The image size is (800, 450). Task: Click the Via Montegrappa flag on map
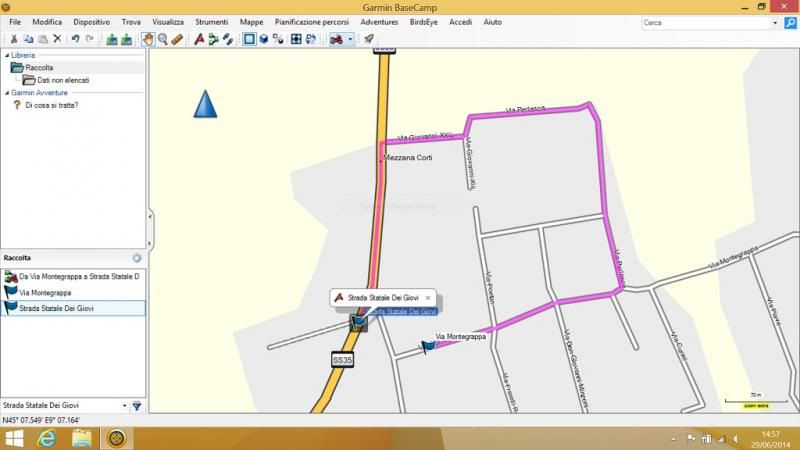(428, 346)
